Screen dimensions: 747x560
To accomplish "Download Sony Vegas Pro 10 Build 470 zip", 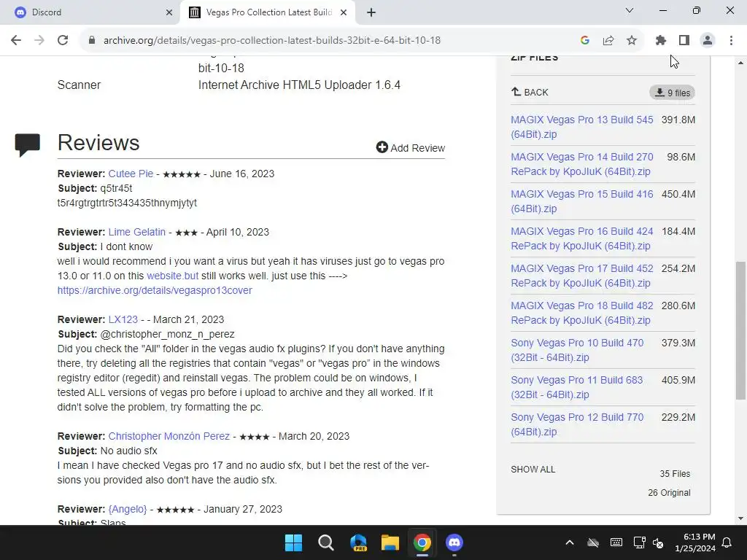I will [x=577, y=349].
